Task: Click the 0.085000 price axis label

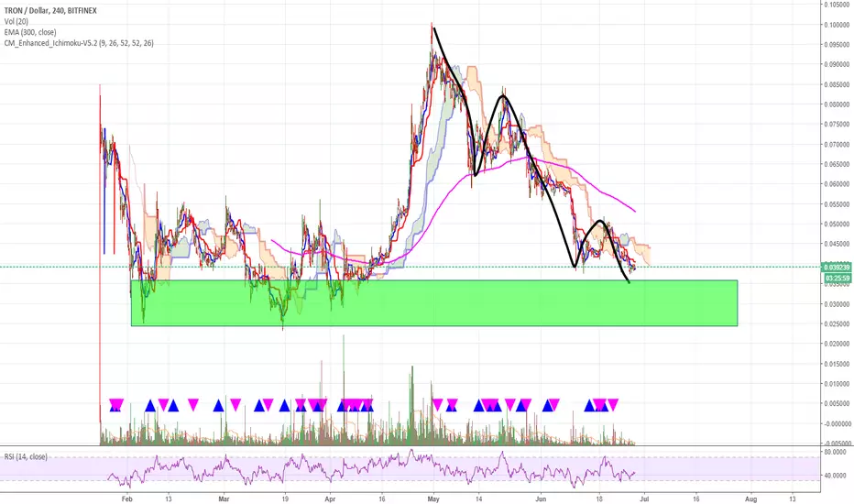Action: [x=837, y=85]
